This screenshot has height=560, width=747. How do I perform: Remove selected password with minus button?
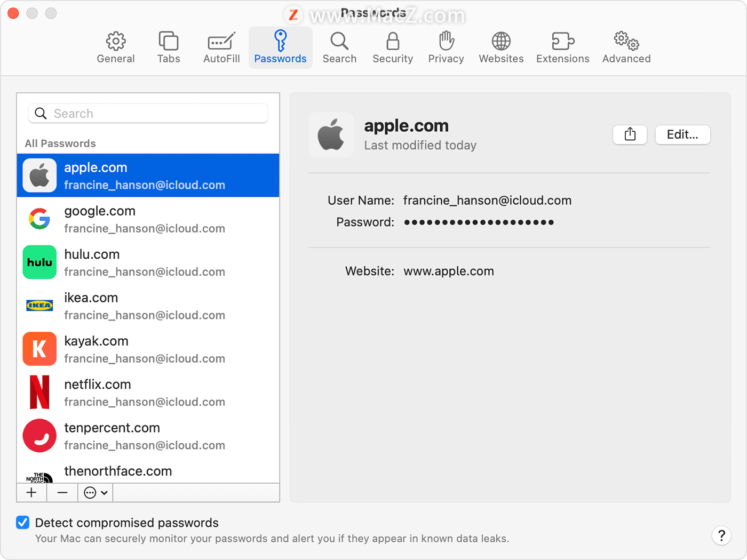coord(62,493)
